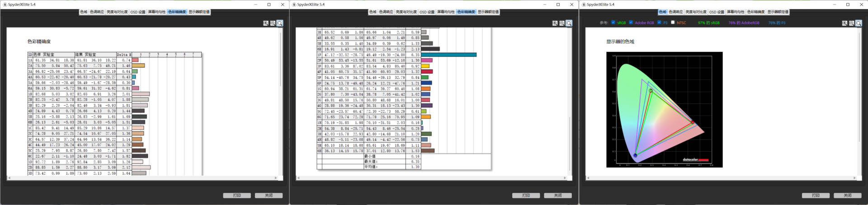Open 显示器额定值 tab in middle window
868x205 pixels.
pyautogui.click(x=488, y=12)
